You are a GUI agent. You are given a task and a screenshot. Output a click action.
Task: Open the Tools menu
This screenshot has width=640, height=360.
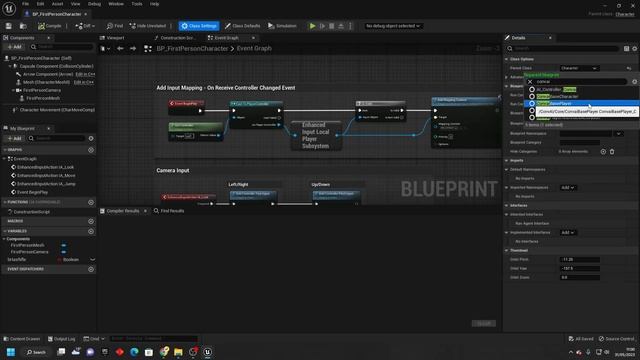click(137, 4)
